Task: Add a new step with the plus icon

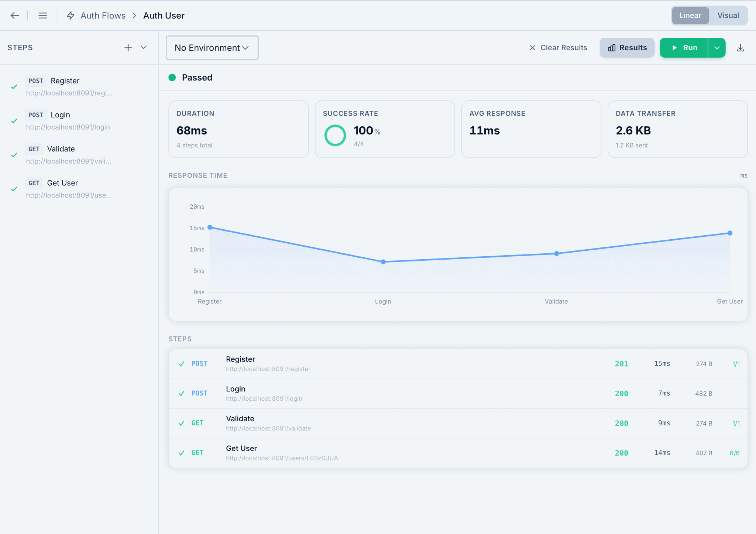Action: click(x=128, y=47)
